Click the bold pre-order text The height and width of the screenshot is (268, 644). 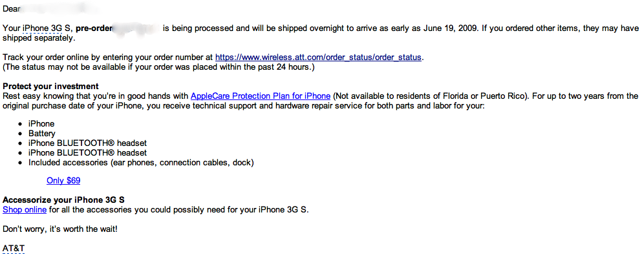(94, 28)
